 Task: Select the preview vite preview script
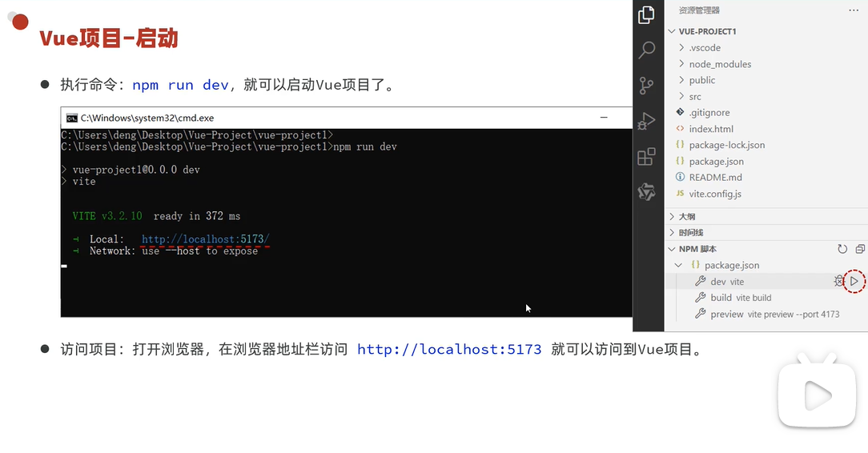pos(766,314)
